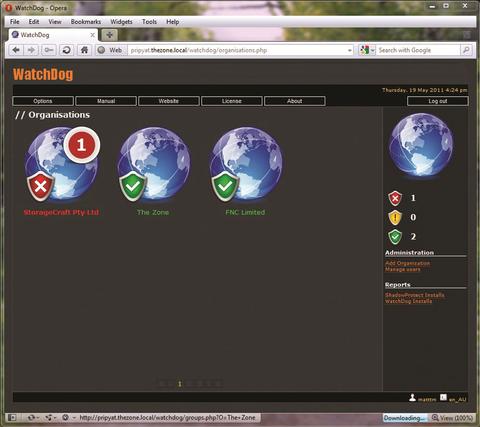Click the warning count 0 in sidebar
This screenshot has width=480, height=427.
click(413, 217)
